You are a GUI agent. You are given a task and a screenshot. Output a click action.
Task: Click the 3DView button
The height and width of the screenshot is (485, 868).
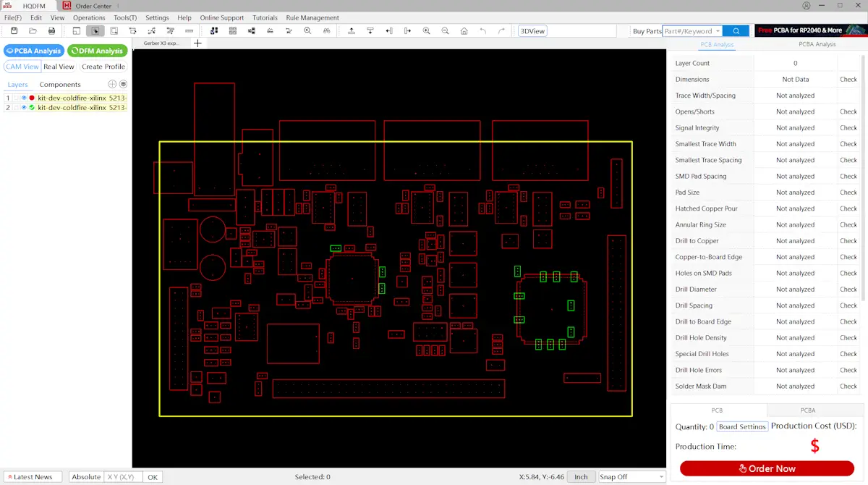tap(535, 30)
